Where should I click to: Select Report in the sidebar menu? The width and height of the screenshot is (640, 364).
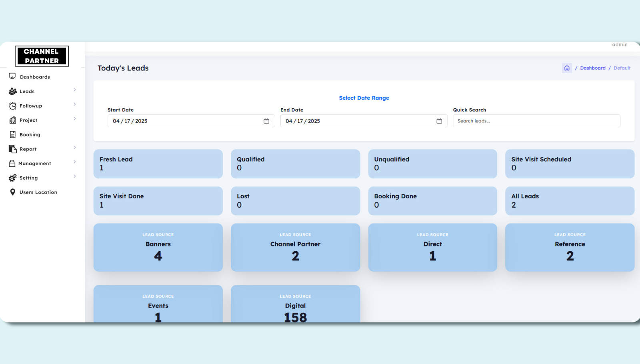(28, 149)
